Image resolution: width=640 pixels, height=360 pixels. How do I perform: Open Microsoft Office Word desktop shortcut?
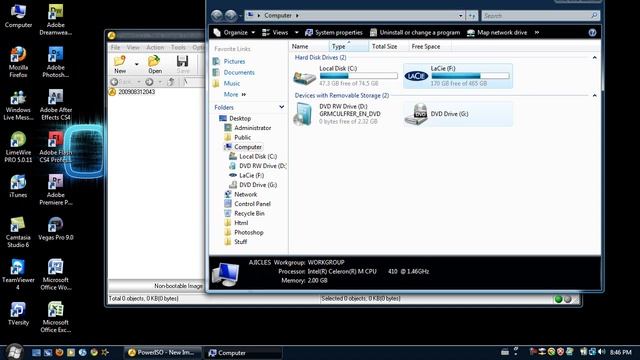click(56, 275)
